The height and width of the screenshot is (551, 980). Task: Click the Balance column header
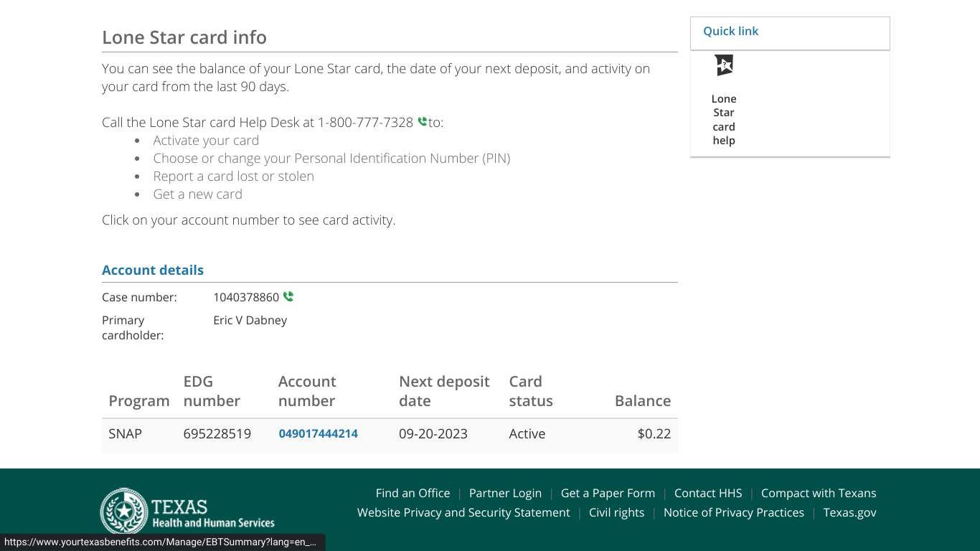point(643,401)
